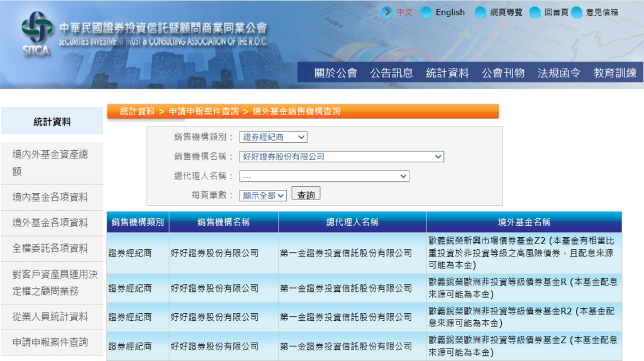Image resolution: width=644 pixels, height=361 pixels.
Task: Open the 關於公會 menu
Action: coord(336,73)
